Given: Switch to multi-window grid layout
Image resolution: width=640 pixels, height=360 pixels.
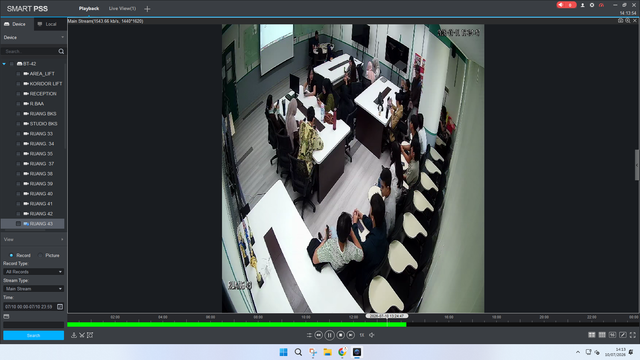Looking at the screenshot, I should [602, 335].
